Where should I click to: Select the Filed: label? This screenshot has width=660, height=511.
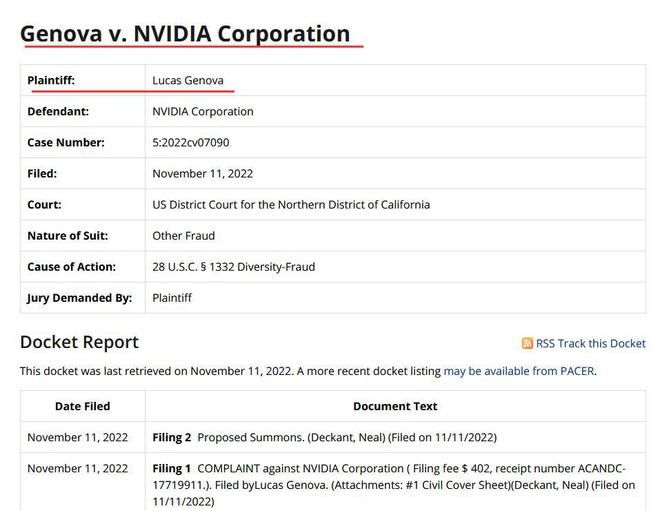coord(42,173)
